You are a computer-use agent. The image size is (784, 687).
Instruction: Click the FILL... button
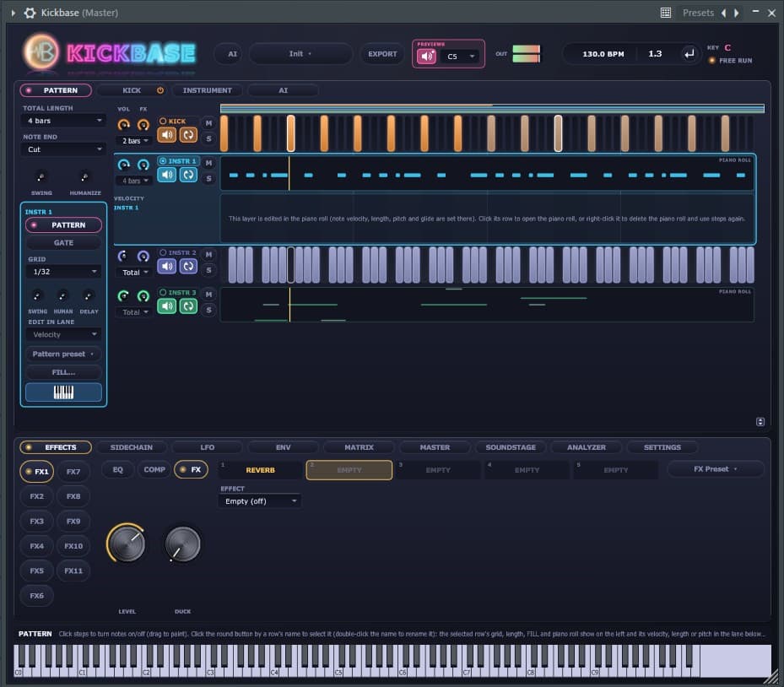63,372
